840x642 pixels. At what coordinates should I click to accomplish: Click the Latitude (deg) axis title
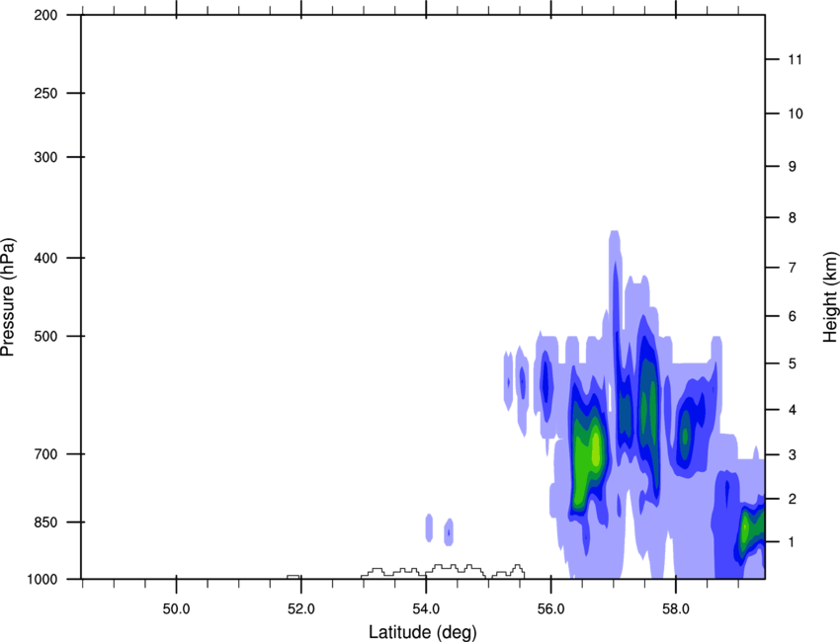422,632
